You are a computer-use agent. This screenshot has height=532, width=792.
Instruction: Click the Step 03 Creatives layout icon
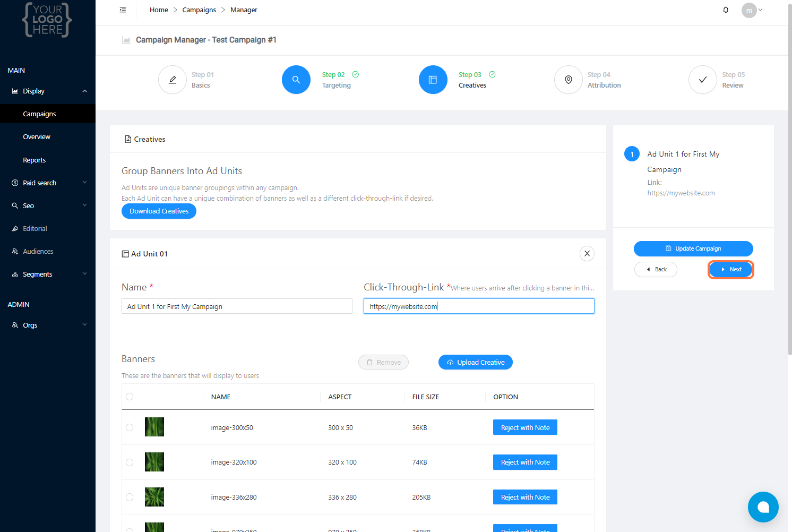click(433, 80)
